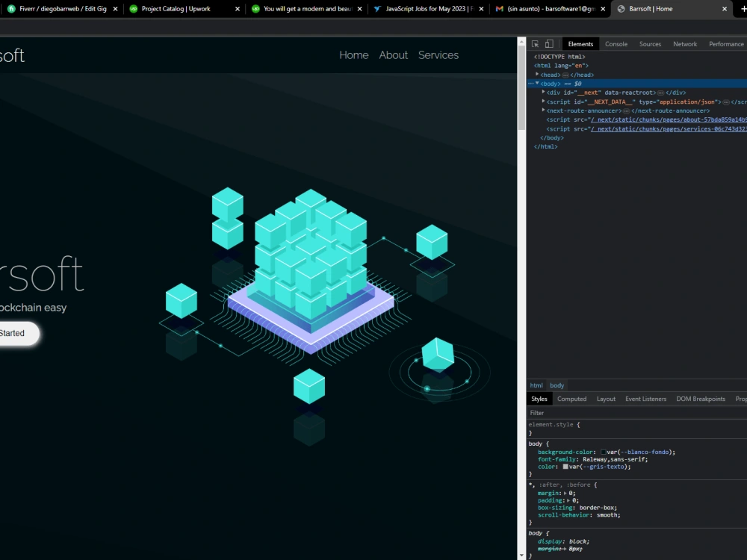Viewport: 747px width, 560px height.
Task: Toggle the device toolbar icon
Action: (549, 44)
